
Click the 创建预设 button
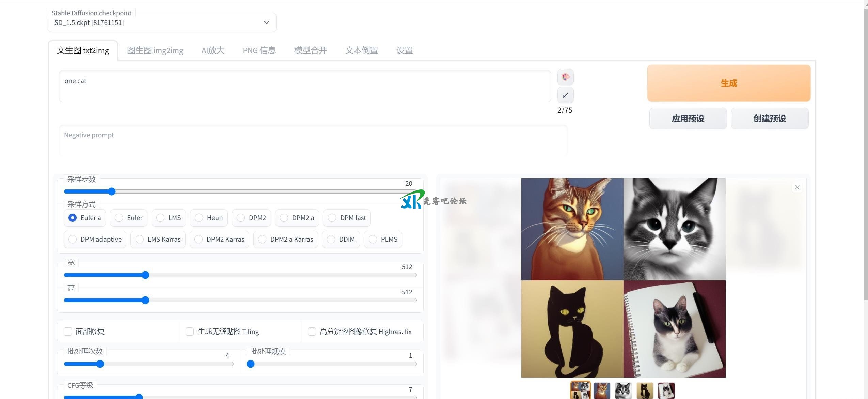click(x=769, y=119)
